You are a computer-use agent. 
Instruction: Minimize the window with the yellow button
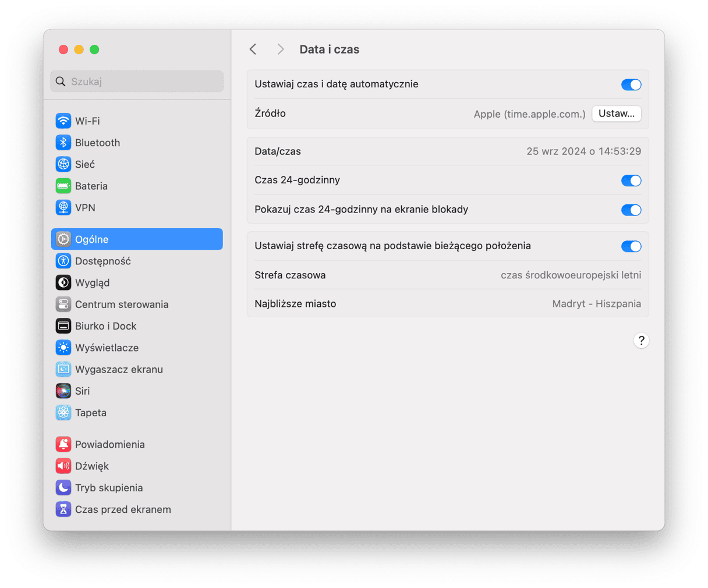coord(79,49)
